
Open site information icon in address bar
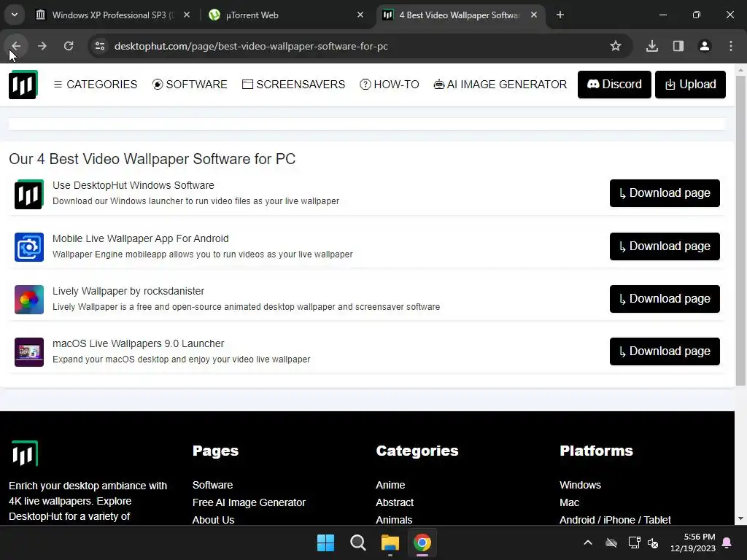[100, 46]
